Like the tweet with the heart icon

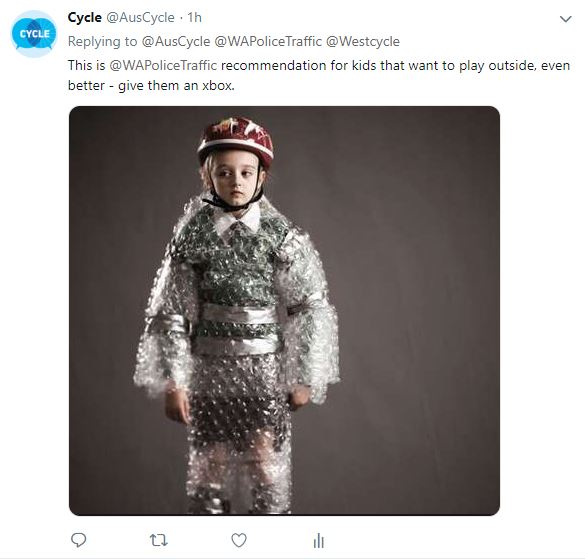239,540
